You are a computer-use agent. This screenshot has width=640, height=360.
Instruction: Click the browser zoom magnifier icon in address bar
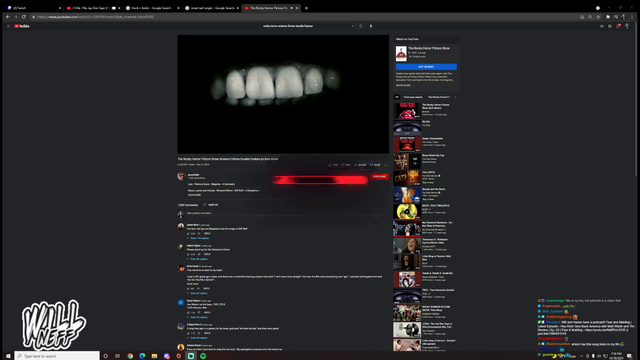click(x=590, y=17)
